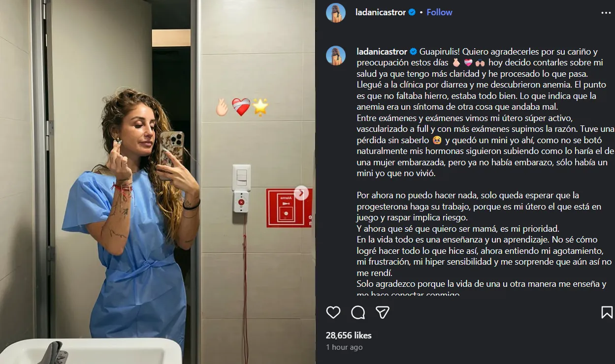This screenshot has height=364, width=615.
Task: Open the ladanicastror username link in the header
Action: point(381,12)
